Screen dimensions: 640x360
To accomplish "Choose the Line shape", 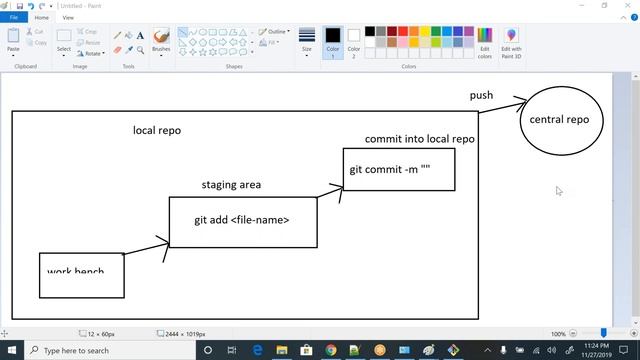I will (x=183, y=32).
